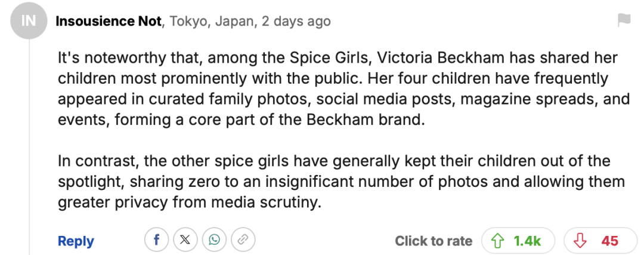Open the Insousience Not username profile
644x255 pixels.
pos(108,21)
